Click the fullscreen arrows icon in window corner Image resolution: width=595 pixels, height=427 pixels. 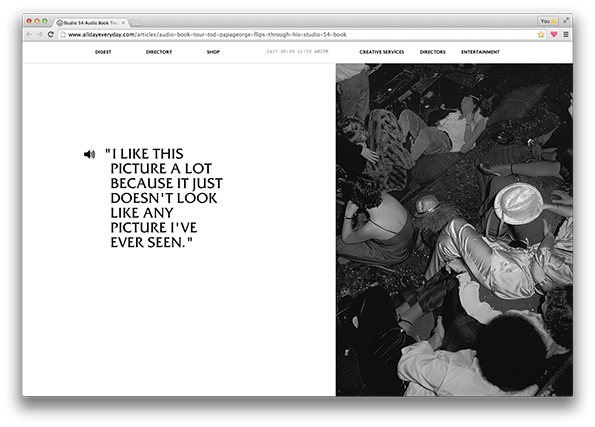(566, 20)
